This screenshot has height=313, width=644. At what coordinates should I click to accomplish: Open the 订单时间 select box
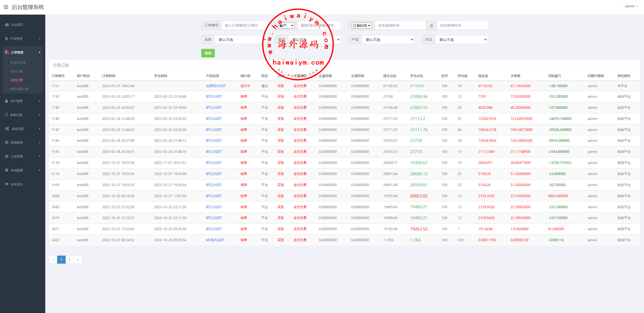(361, 25)
